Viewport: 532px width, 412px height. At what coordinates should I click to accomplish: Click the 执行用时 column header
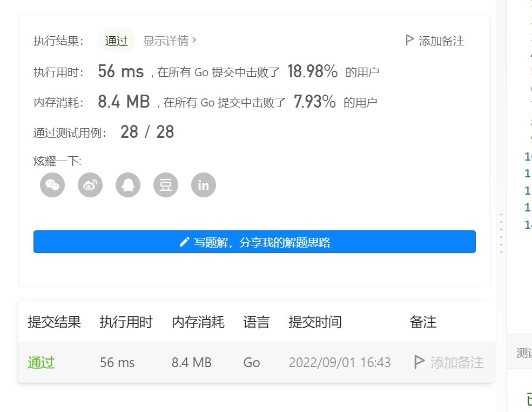(x=125, y=322)
